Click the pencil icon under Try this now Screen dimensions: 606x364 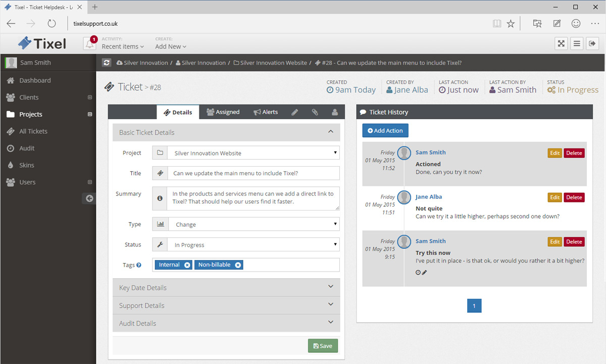(425, 273)
